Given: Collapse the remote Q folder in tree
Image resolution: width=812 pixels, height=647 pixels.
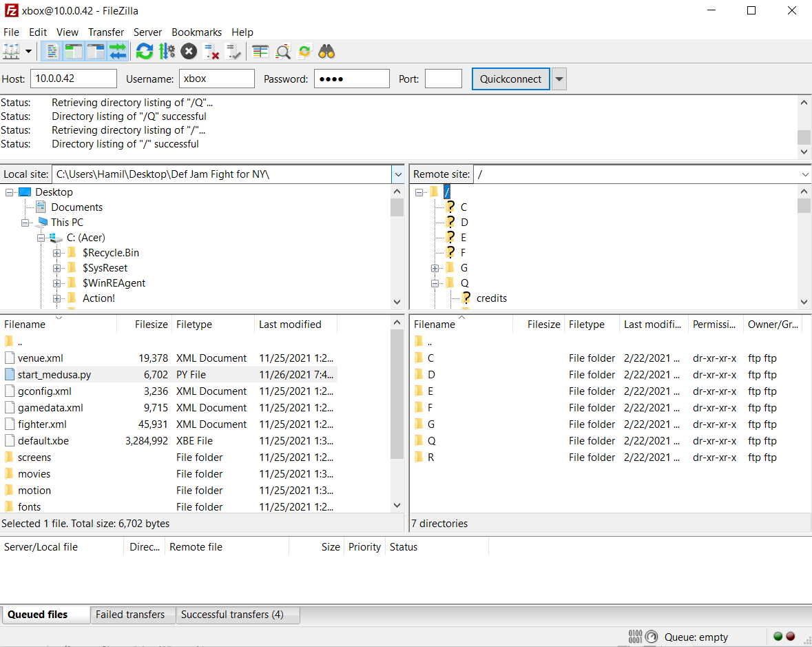Looking at the screenshot, I should point(435,283).
